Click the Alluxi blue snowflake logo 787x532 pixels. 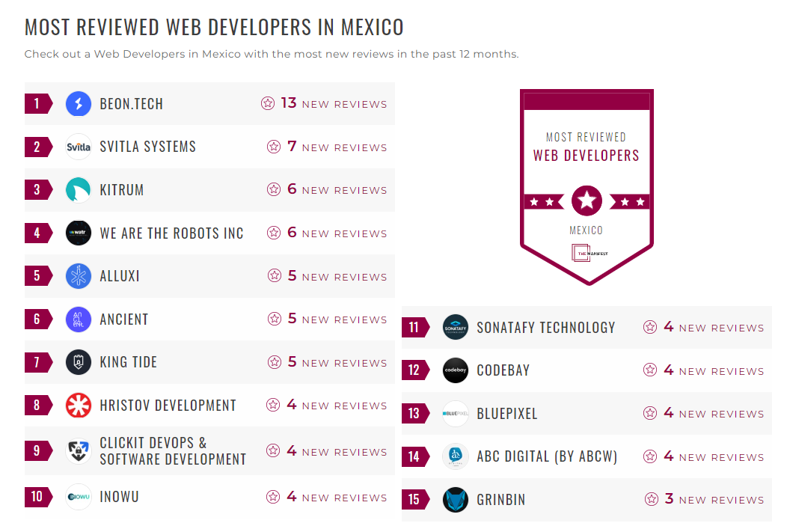[79, 276]
